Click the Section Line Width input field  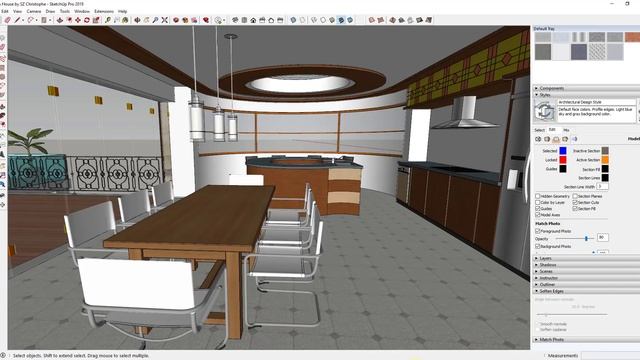click(x=602, y=187)
